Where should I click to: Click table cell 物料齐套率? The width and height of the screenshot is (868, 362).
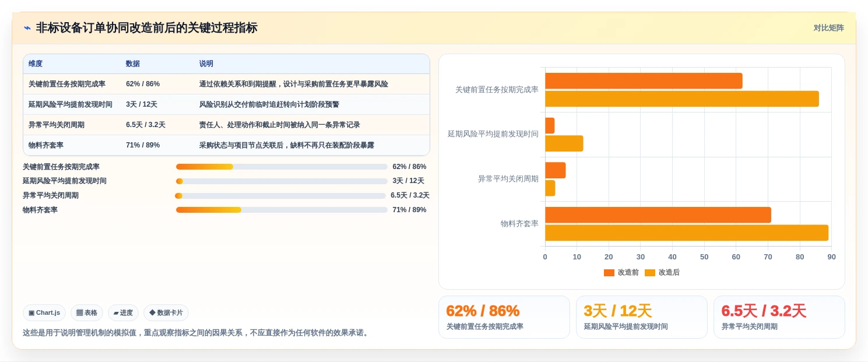pyautogui.click(x=46, y=145)
